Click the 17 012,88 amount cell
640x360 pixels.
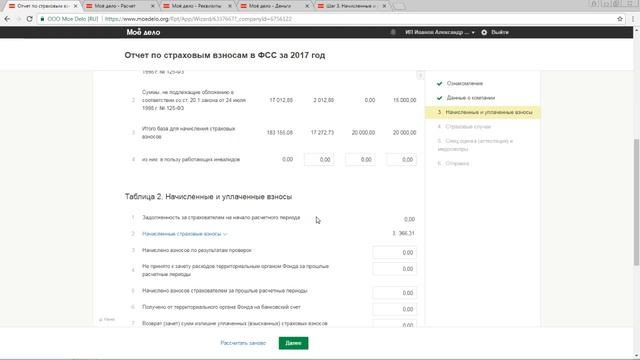(x=281, y=100)
